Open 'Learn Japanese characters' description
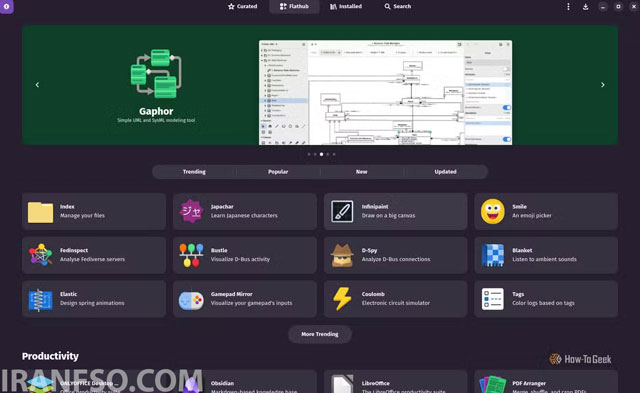The height and width of the screenshot is (393, 640). [x=244, y=215]
